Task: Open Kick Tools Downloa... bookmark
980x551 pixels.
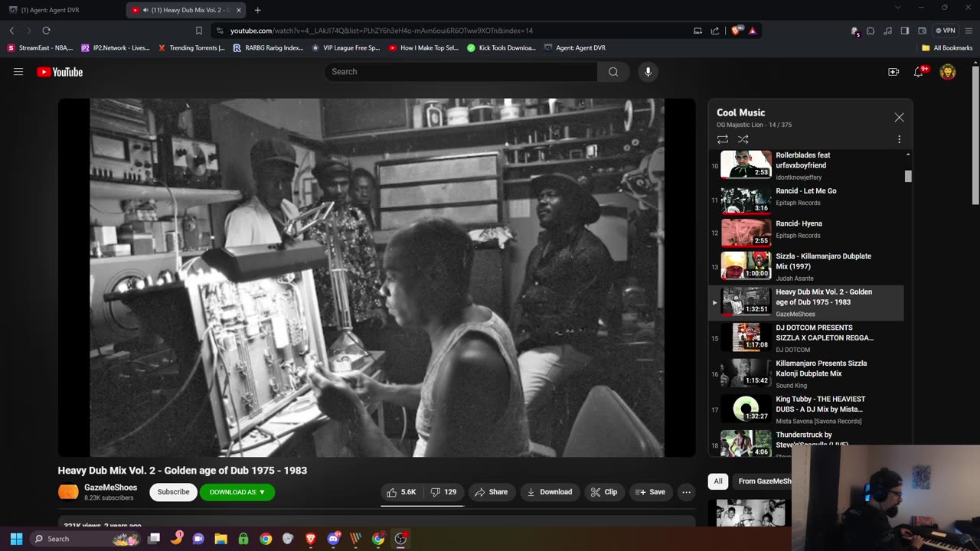Action: 501,47
